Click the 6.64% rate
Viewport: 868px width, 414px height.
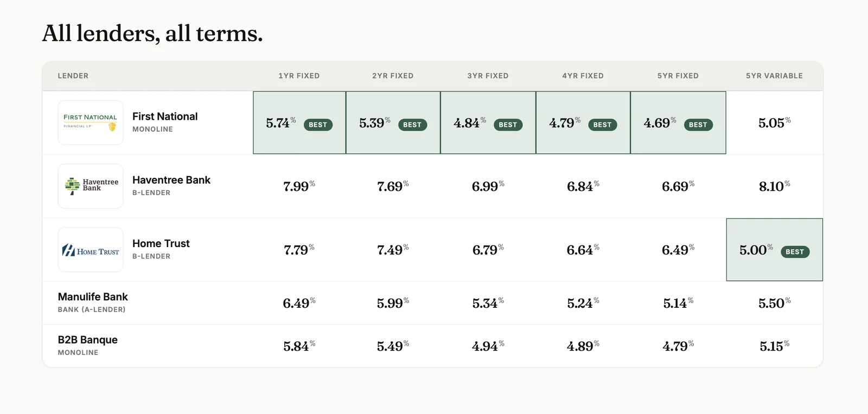(x=583, y=250)
